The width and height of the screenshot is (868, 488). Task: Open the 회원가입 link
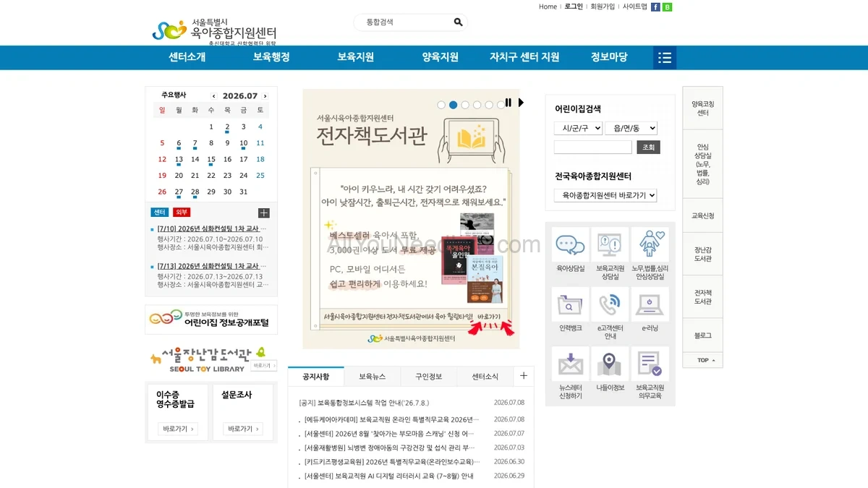(x=603, y=7)
